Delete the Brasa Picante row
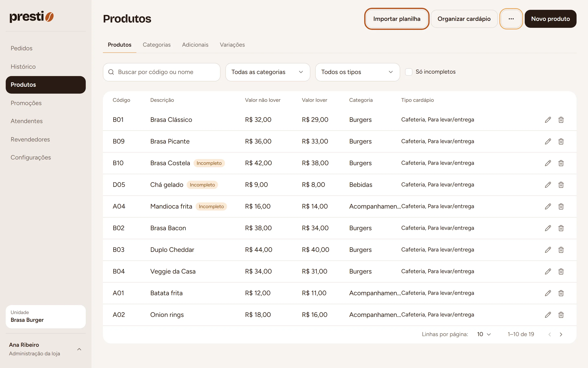The image size is (588, 368). (561, 141)
